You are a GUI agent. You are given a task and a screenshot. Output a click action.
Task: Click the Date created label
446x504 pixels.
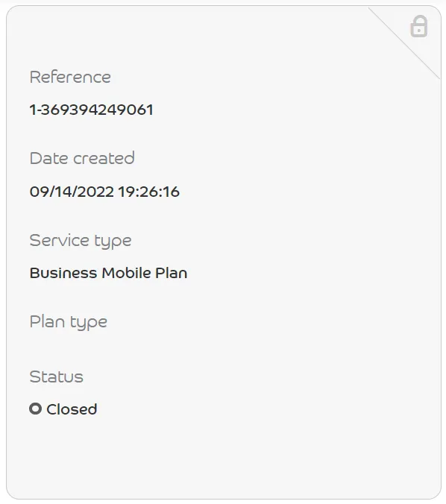pos(82,158)
